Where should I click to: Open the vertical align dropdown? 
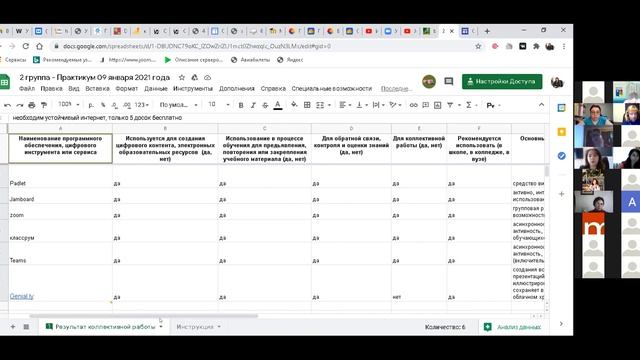362,105
